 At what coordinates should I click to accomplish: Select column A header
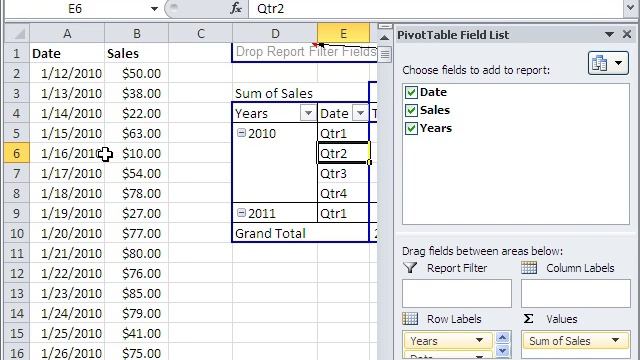[67, 33]
